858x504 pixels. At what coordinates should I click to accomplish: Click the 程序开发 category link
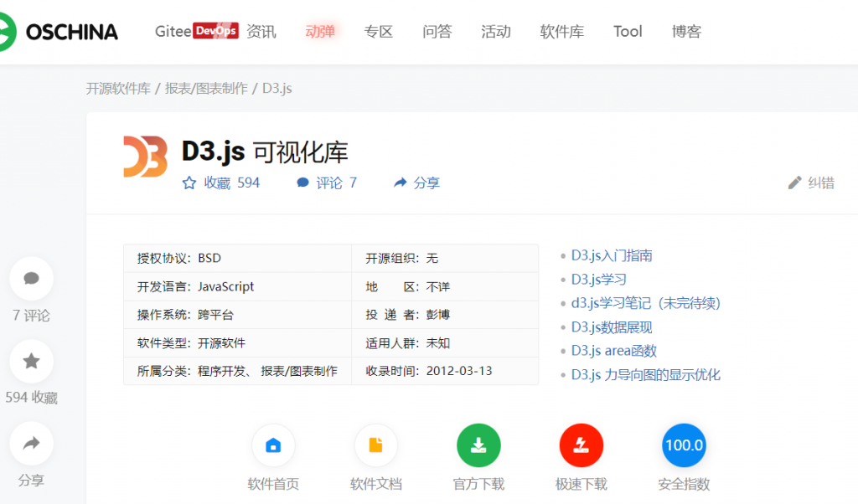(221, 371)
